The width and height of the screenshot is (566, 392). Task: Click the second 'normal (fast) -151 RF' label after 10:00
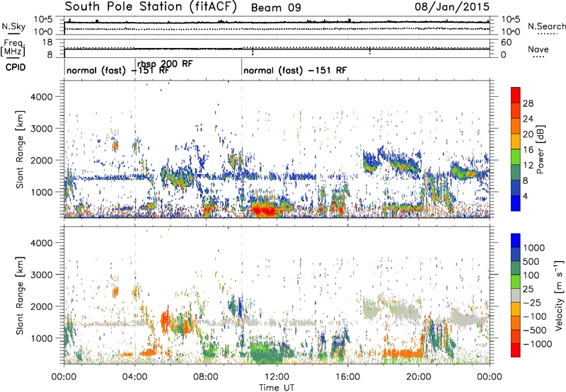pos(295,70)
